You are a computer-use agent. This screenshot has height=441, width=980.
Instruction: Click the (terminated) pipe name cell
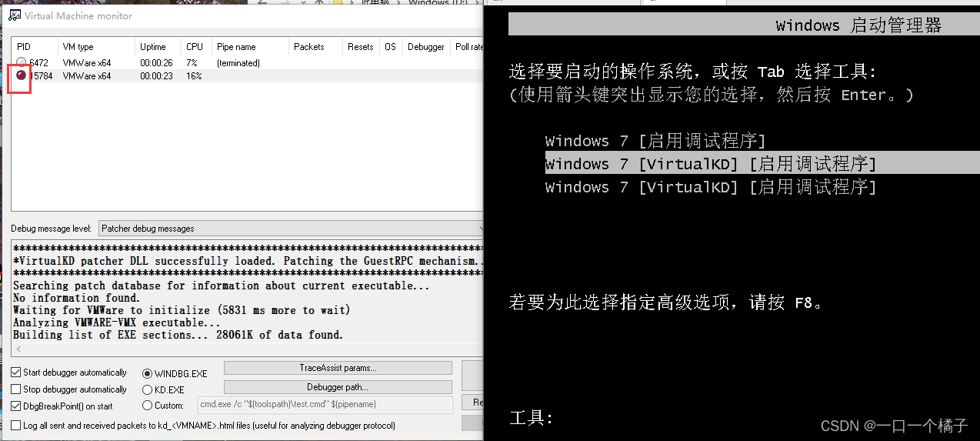pyautogui.click(x=238, y=63)
